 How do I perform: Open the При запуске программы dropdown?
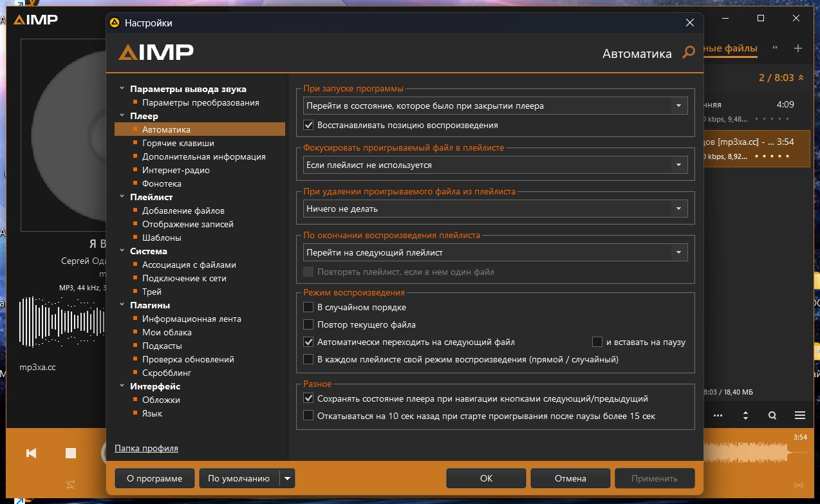(495, 106)
